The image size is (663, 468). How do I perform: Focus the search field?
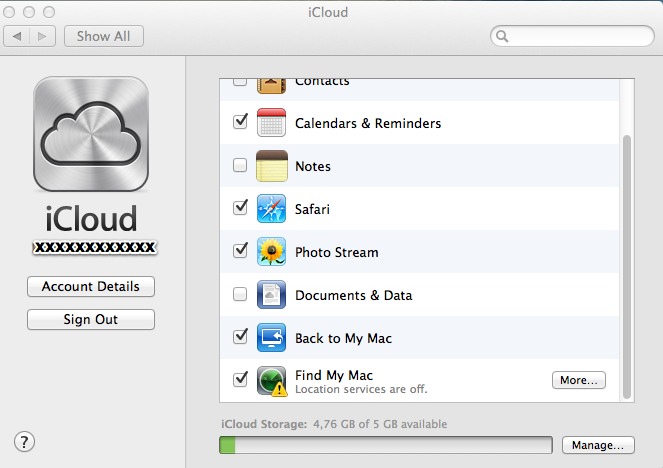tap(573, 36)
